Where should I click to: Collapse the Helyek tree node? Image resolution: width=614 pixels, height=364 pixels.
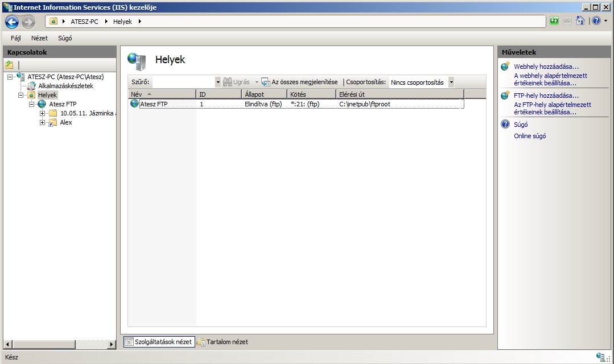[20, 95]
